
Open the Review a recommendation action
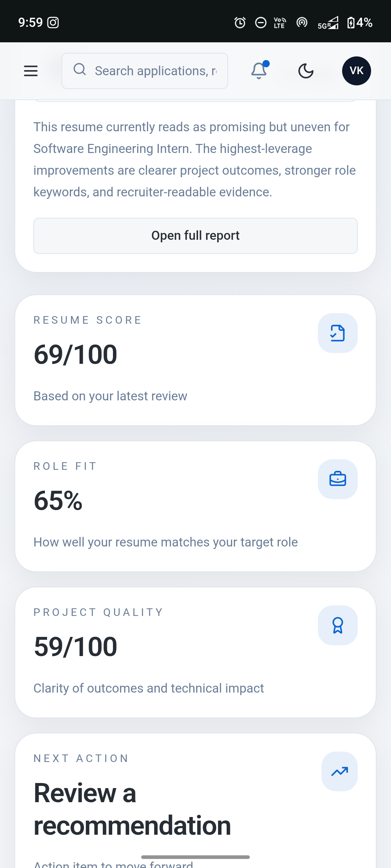pos(132,809)
